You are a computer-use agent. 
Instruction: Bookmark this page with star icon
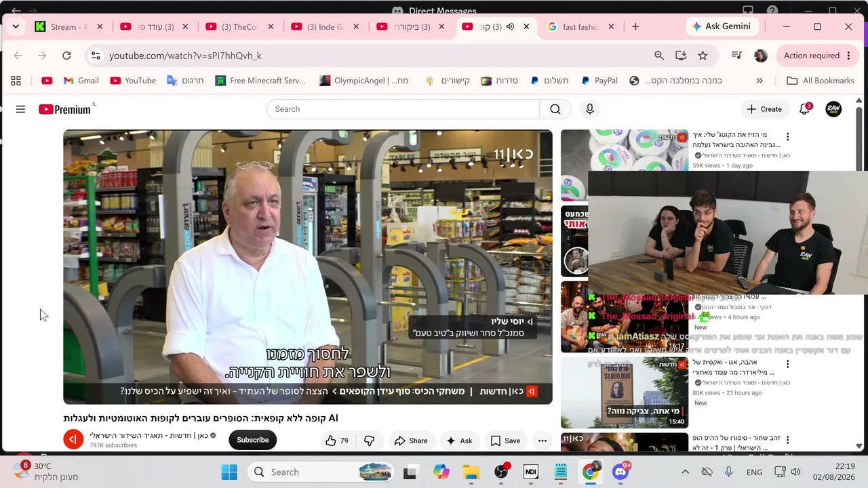point(703,56)
